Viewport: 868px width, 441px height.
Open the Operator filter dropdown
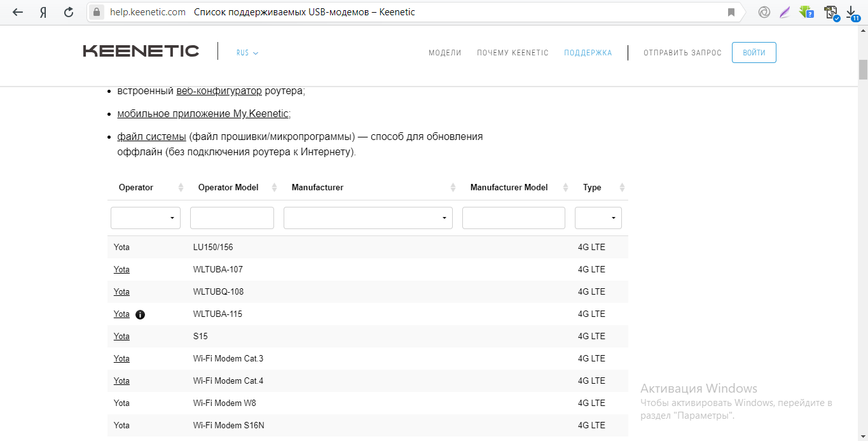point(146,218)
